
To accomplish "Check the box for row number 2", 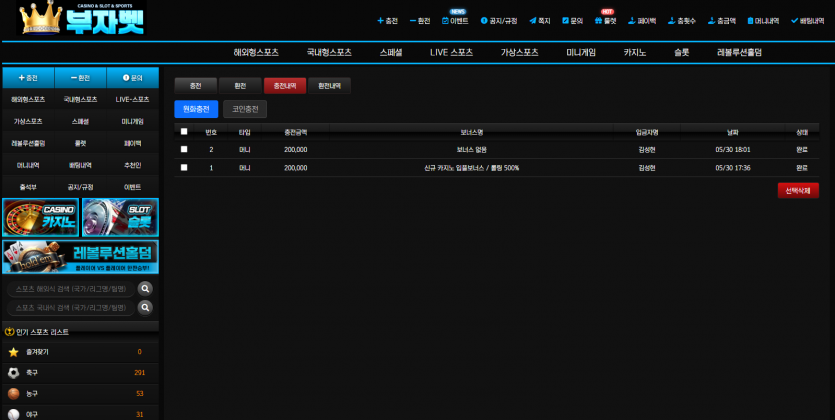I will [x=184, y=150].
